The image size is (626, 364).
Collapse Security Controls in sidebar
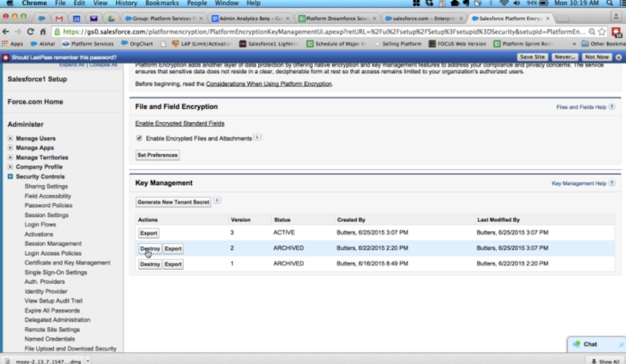pyautogui.click(x=10, y=176)
